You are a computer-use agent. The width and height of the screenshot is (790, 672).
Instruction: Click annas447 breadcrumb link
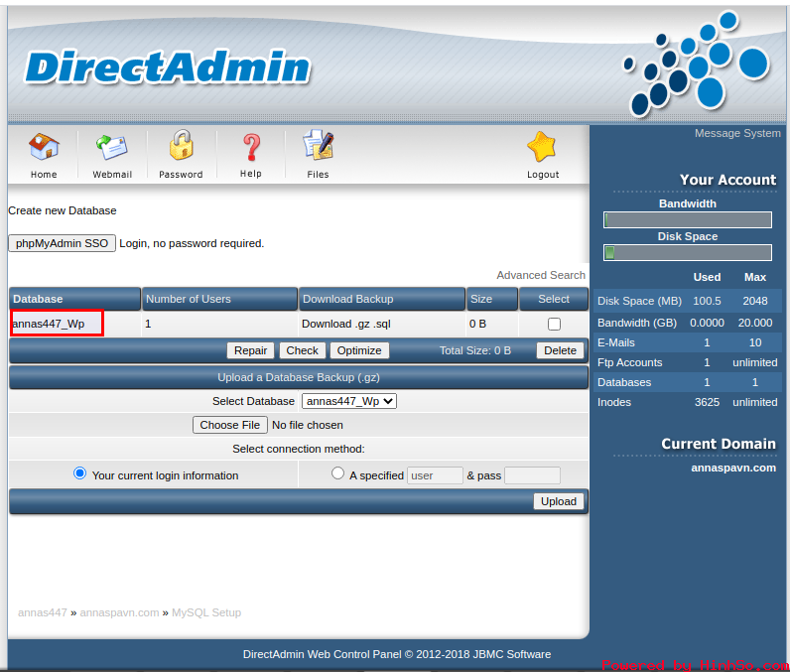pyautogui.click(x=43, y=612)
